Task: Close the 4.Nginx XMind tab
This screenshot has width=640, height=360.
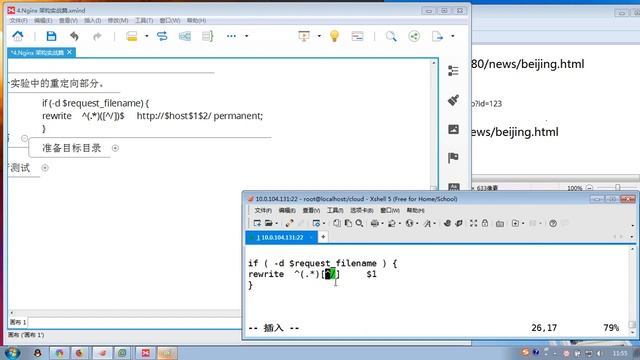Action: pos(69,52)
